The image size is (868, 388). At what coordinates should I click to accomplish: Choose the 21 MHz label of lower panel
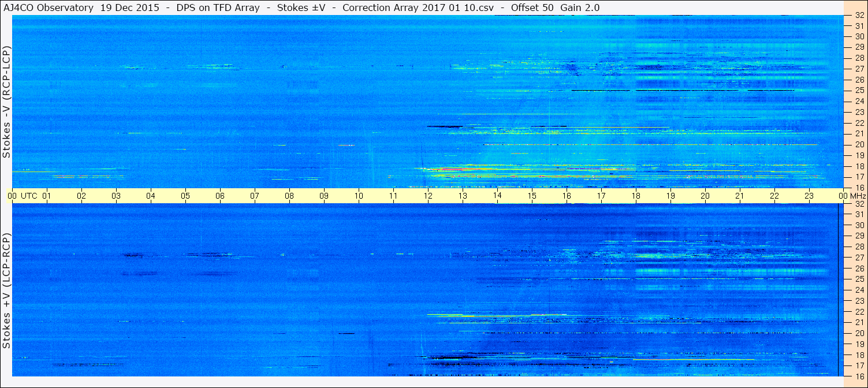859,322
